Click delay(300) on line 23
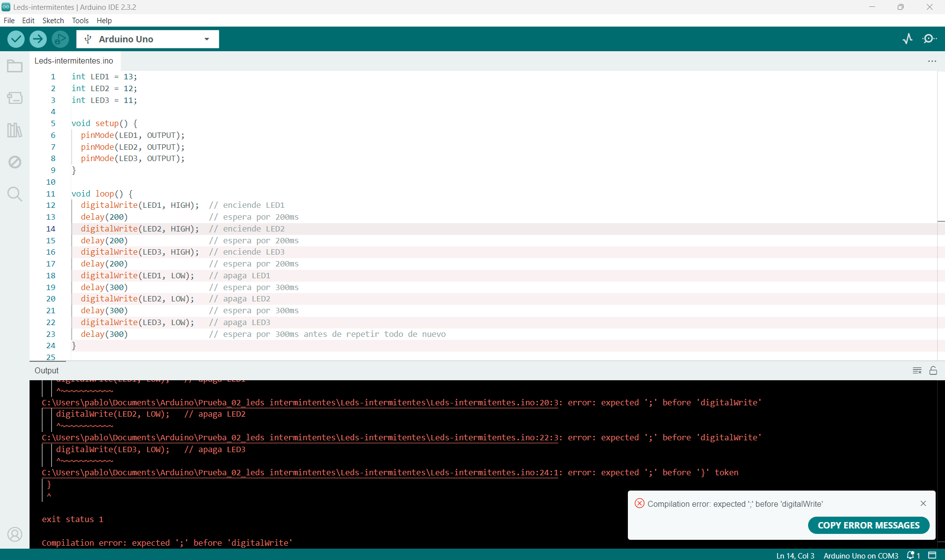The width and height of the screenshot is (945, 560). (x=104, y=334)
